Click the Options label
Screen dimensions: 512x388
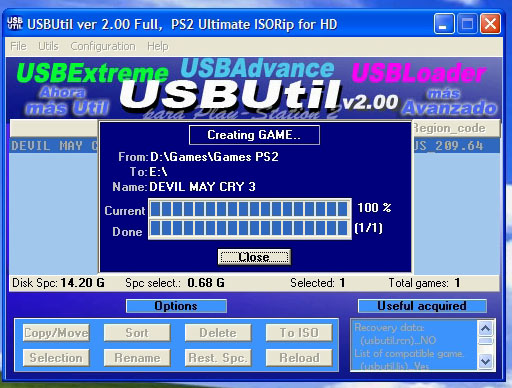coord(176,306)
